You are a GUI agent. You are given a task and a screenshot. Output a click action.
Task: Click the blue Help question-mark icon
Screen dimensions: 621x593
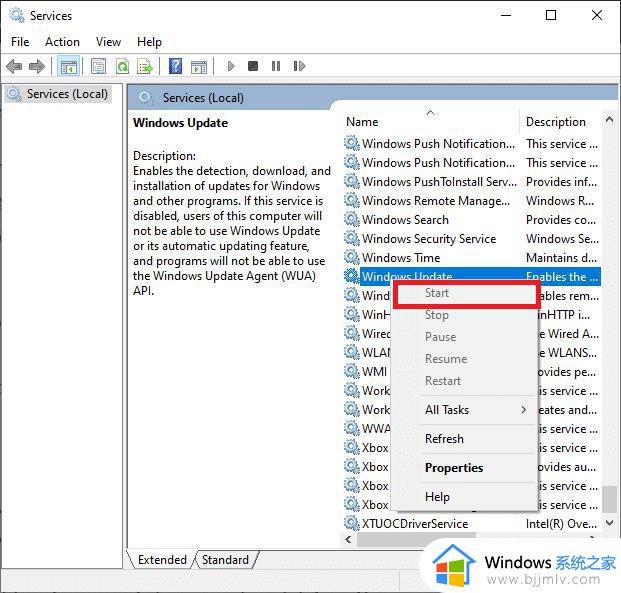(x=175, y=66)
